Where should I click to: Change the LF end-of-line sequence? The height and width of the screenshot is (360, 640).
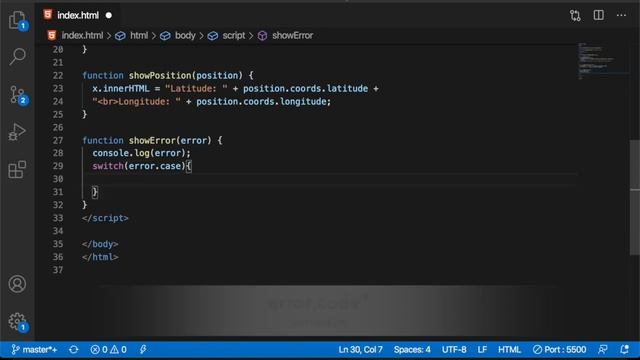[482, 349]
